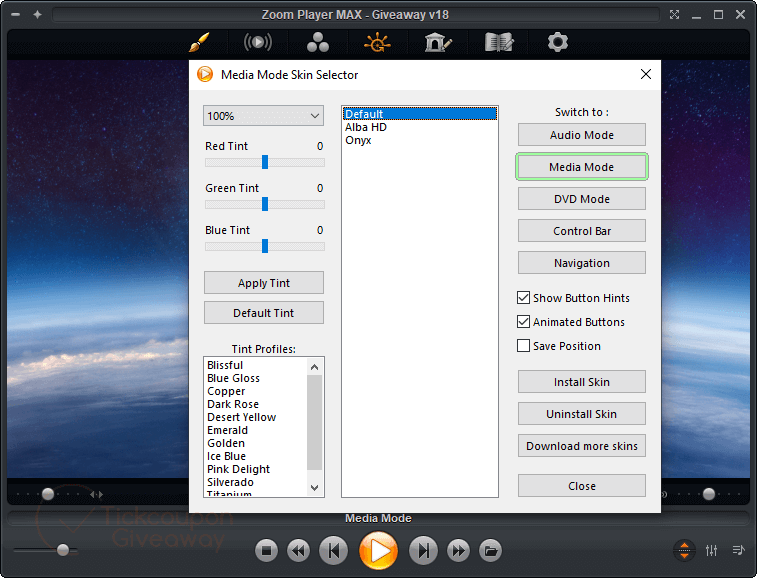Click the minus icon at title bar left

(x=15, y=14)
